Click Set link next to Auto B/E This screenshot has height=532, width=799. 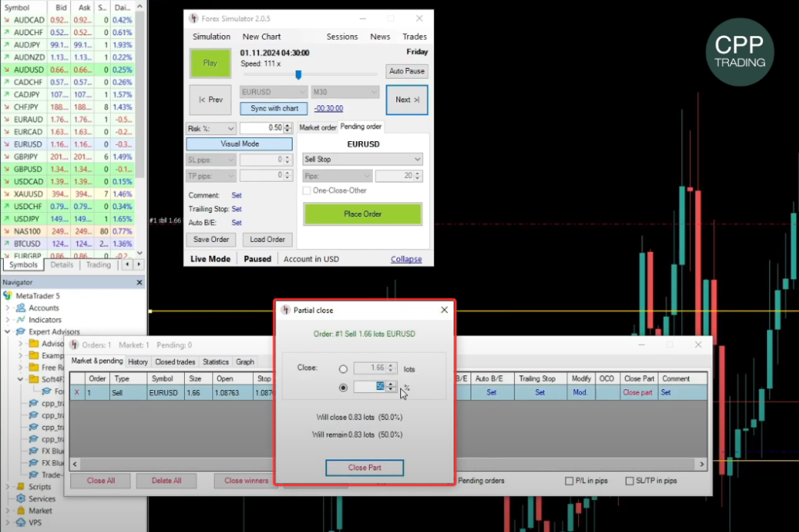[236, 223]
